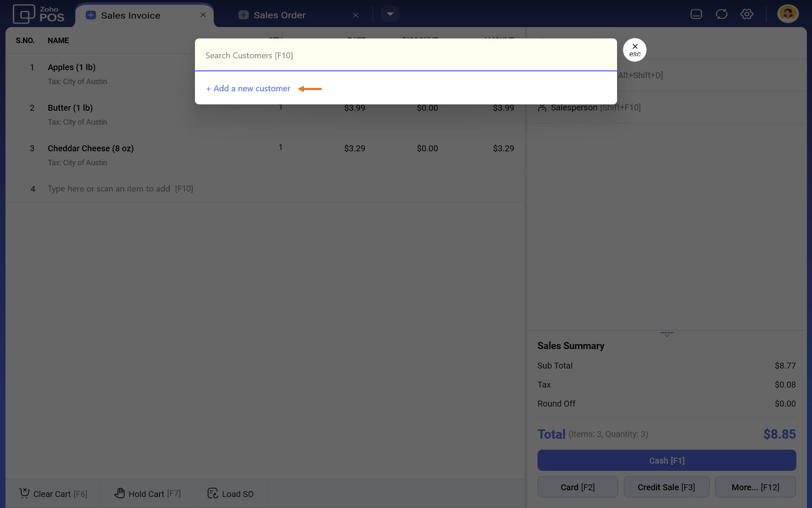Click the minimize panel icon in header
This screenshot has width=812, height=508.
(696, 14)
